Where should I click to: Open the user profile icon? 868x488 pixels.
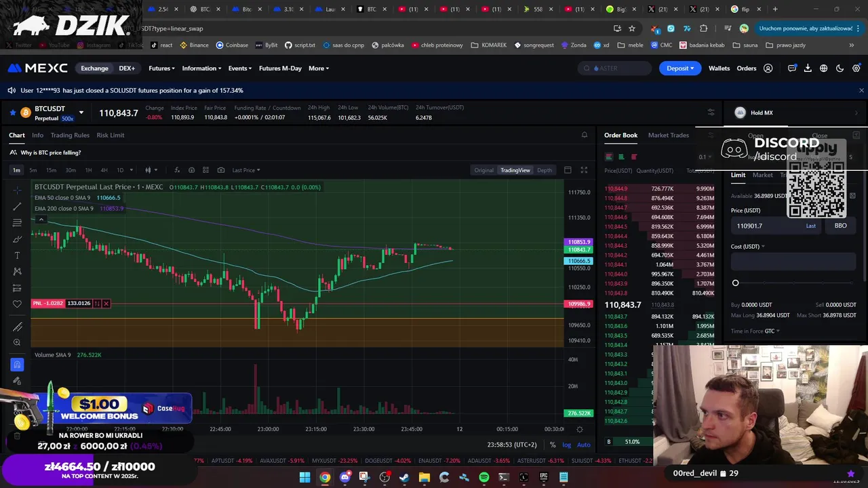(x=768, y=68)
